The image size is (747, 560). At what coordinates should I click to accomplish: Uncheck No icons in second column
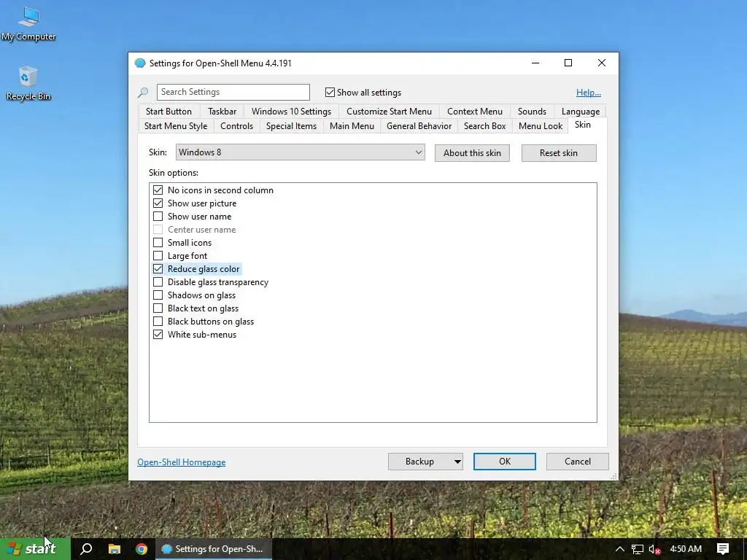tap(158, 190)
